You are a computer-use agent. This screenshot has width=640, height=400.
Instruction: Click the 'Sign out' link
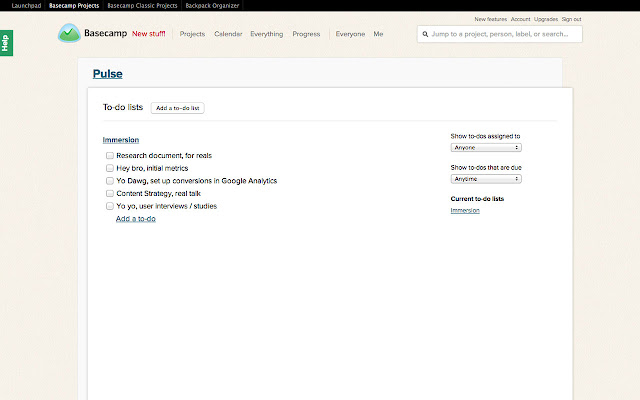click(571, 19)
